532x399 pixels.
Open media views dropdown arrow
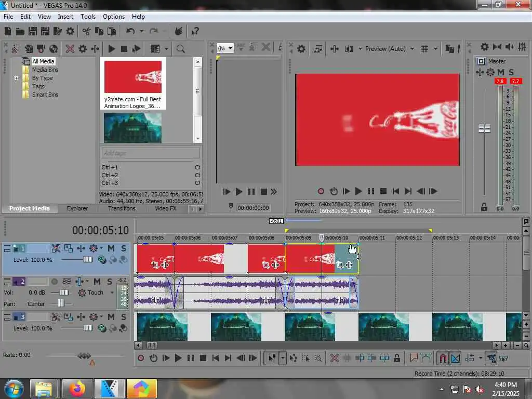pos(166,49)
